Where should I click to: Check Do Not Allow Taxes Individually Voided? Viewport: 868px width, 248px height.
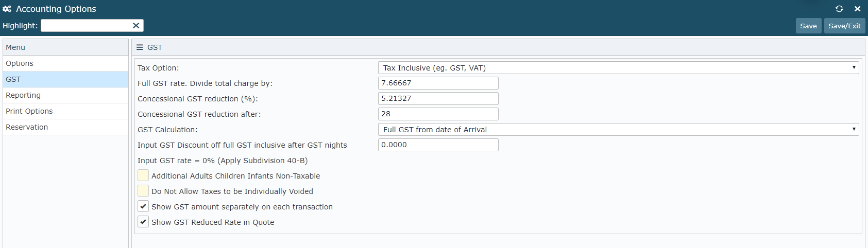point(143,191)
